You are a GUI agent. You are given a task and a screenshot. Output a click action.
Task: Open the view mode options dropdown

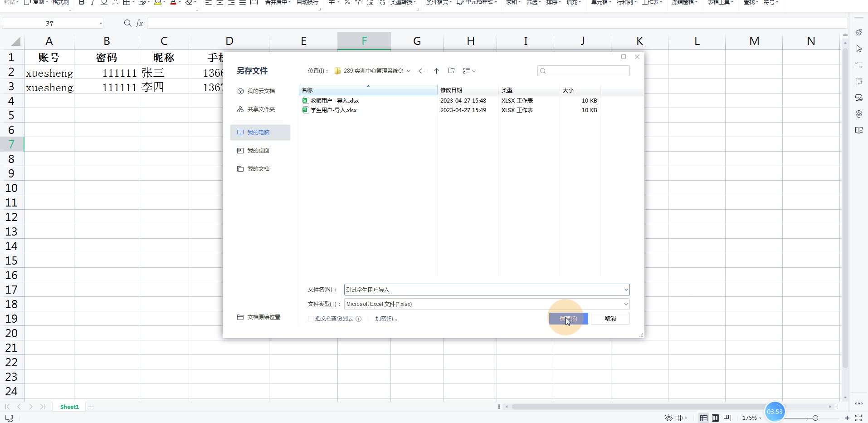469,71
